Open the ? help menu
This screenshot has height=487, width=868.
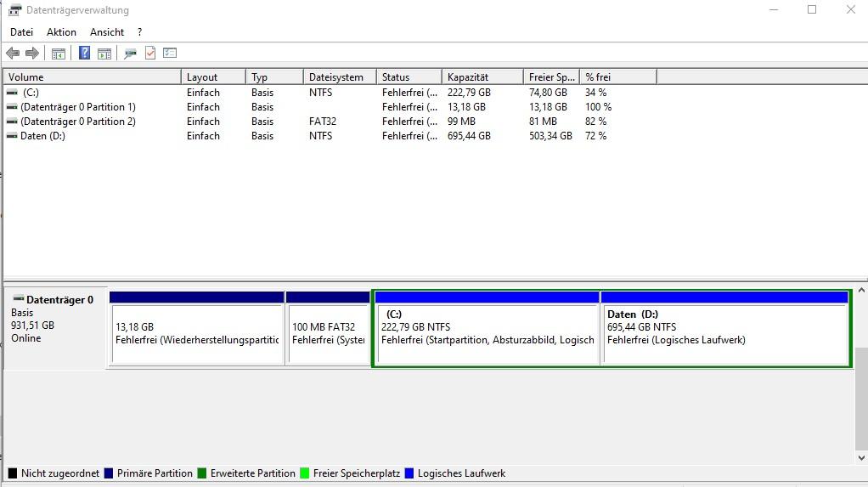click(139, 32)
